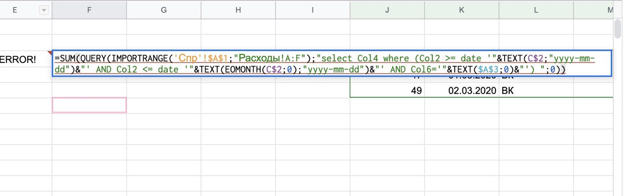The width and height of the screenshot is (644, 196).
Task: Click the vertical scrollbar thumb
Action: pyautogui.click(x=618, y=29)
